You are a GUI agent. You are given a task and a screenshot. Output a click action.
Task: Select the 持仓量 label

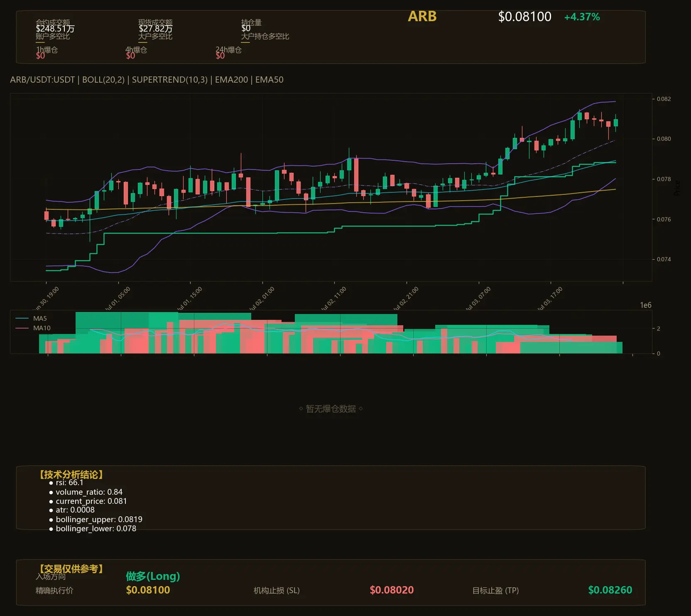click(251, 22)
